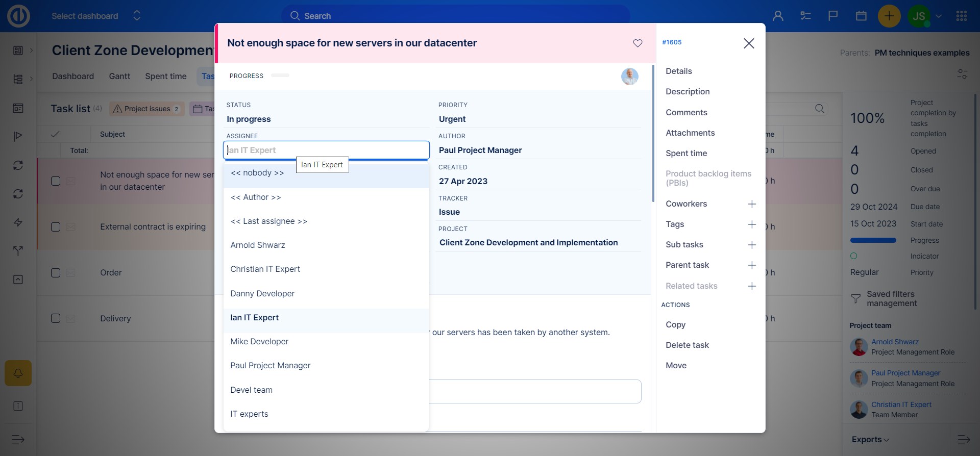Add related tasks with plus icon
Viewport: 980px width, 456px height.
click(x=752, y=286)
